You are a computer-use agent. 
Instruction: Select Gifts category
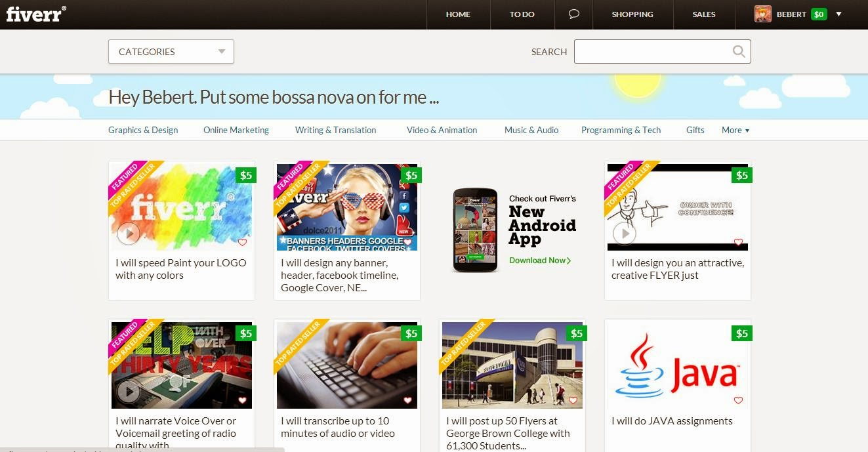point(695,130)
